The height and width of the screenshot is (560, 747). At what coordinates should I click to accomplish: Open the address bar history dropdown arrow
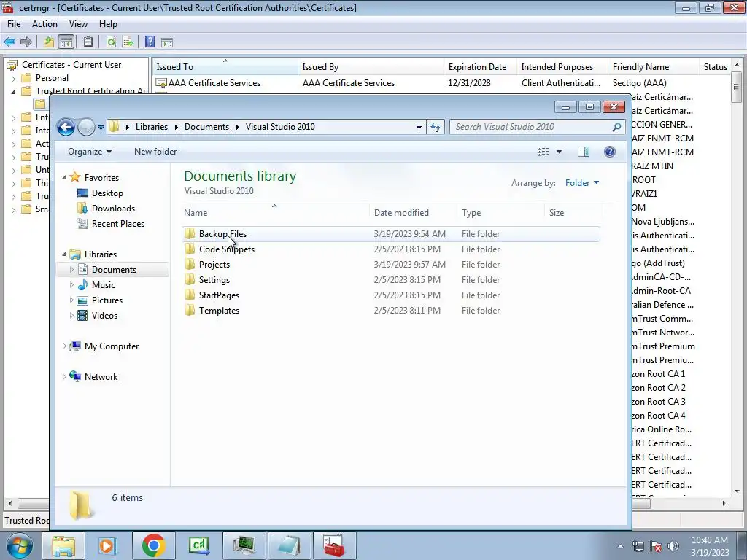(x=419, y=127)
